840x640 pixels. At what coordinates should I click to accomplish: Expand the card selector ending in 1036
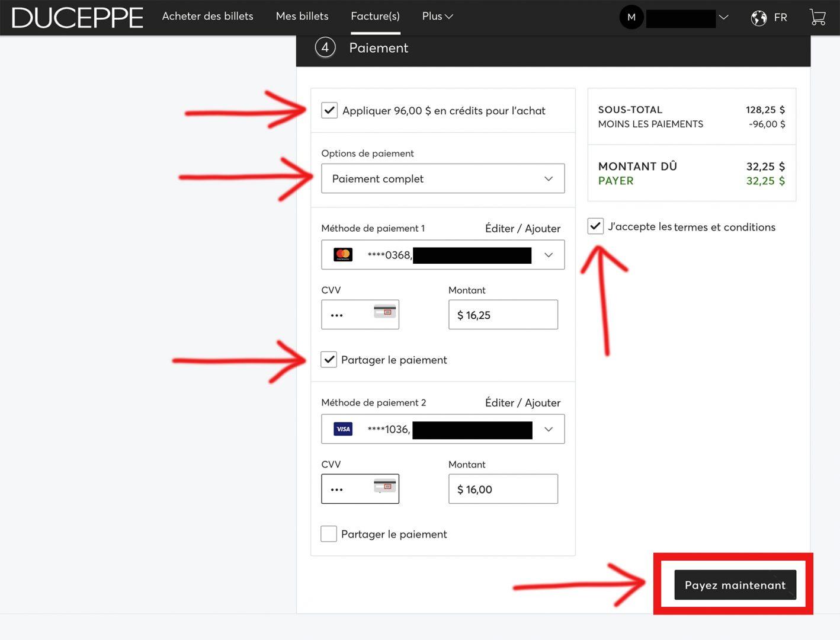pos(548,429)
